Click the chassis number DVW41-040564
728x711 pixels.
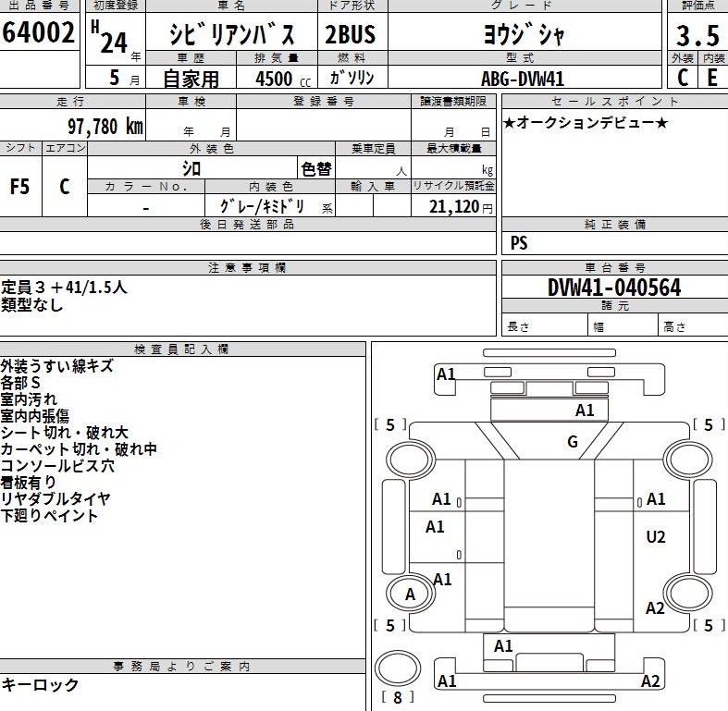(614, 288)
